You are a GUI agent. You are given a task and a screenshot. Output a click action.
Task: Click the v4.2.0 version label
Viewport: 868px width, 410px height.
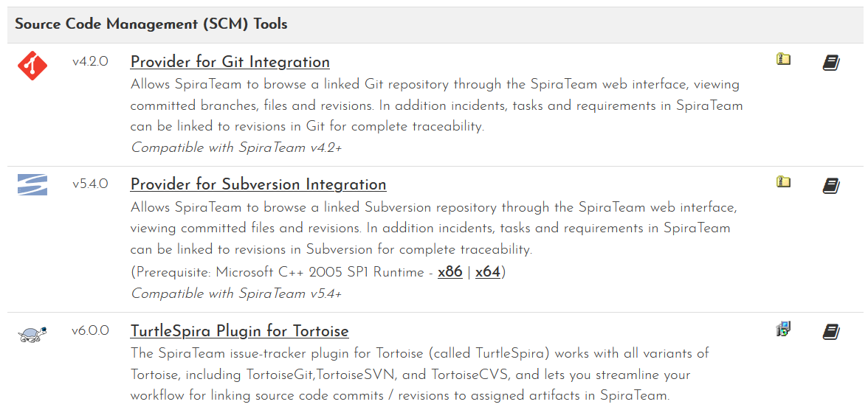90,62
